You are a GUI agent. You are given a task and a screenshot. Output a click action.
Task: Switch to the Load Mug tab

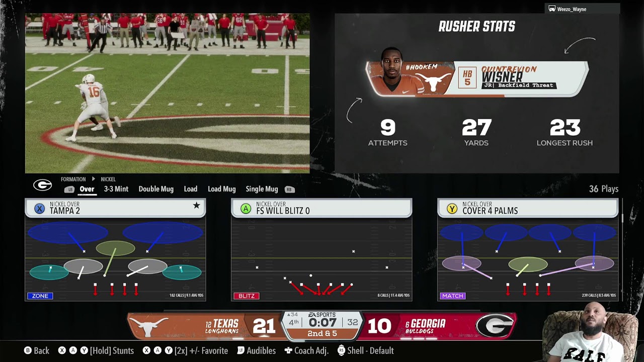click(x=222, y=189)
